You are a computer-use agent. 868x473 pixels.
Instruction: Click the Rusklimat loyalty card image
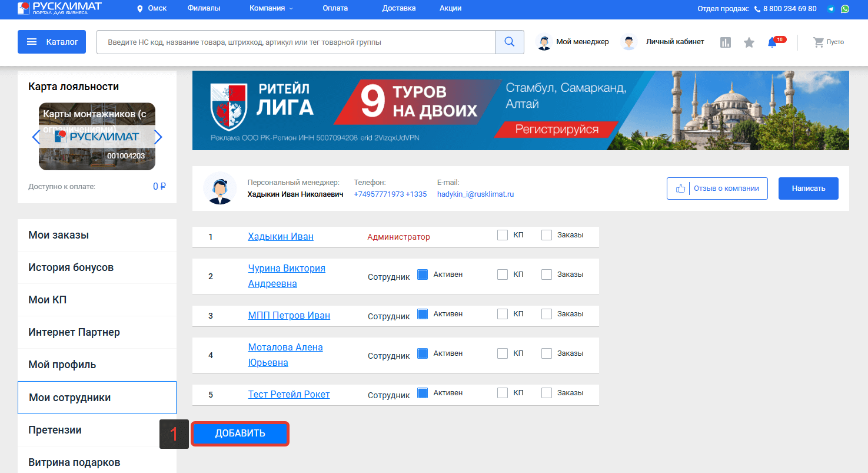click(x=97, y=137)
